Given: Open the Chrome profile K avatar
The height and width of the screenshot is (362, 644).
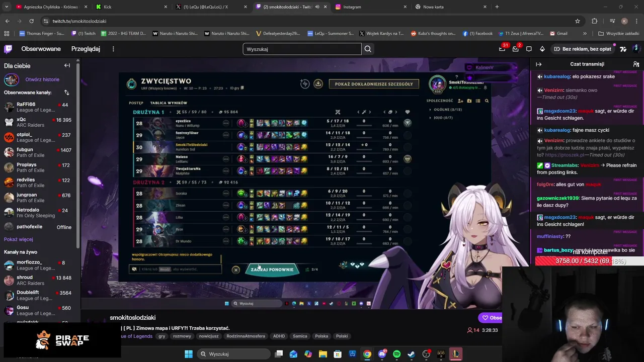Looking at the screenshot, I should pyautogui.click(x=624, y=21).
